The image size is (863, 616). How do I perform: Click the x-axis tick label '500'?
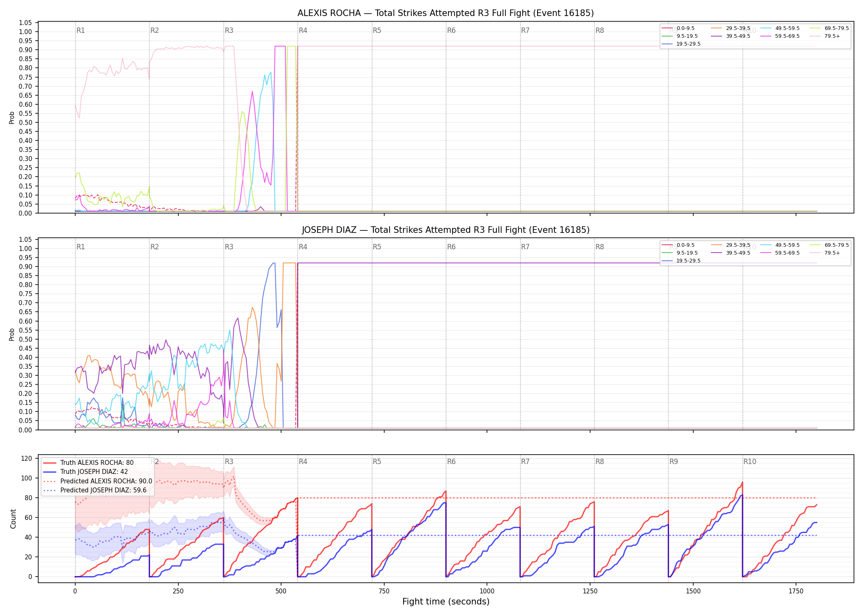pos(281,591)
